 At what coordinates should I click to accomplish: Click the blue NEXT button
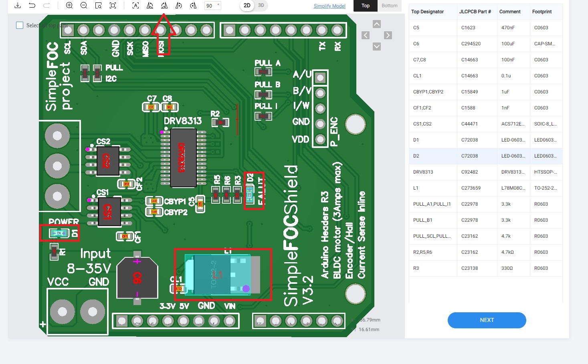487,320
